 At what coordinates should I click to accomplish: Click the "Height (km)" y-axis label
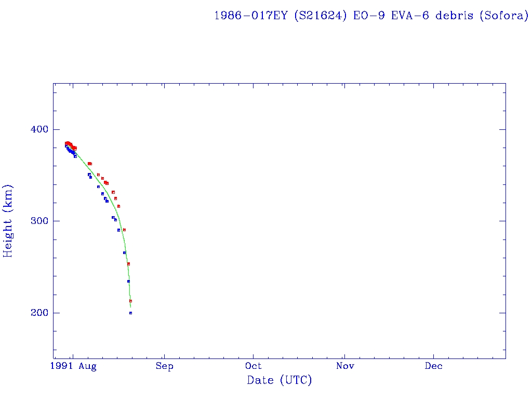point(8,221)
